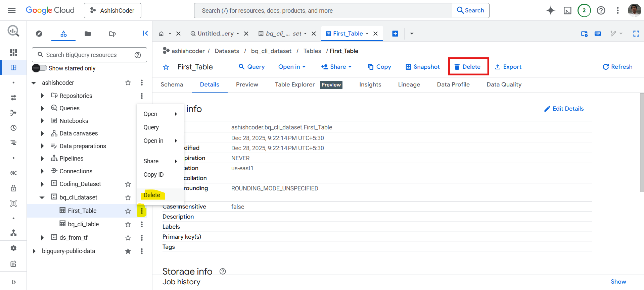The height and width of the screenshot is (290, 644).
Task: Expand the left rail navigation
Action: click(x=13, y=282)
